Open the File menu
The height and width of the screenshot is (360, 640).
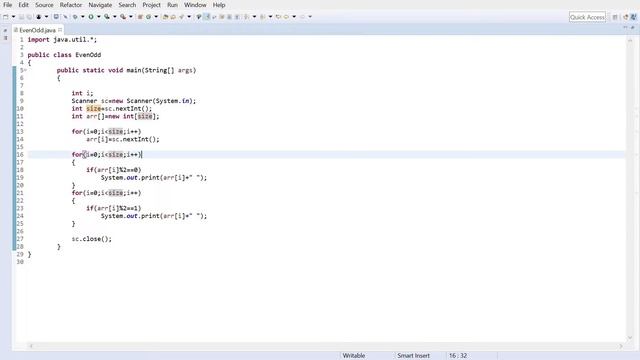pos(7,5)
